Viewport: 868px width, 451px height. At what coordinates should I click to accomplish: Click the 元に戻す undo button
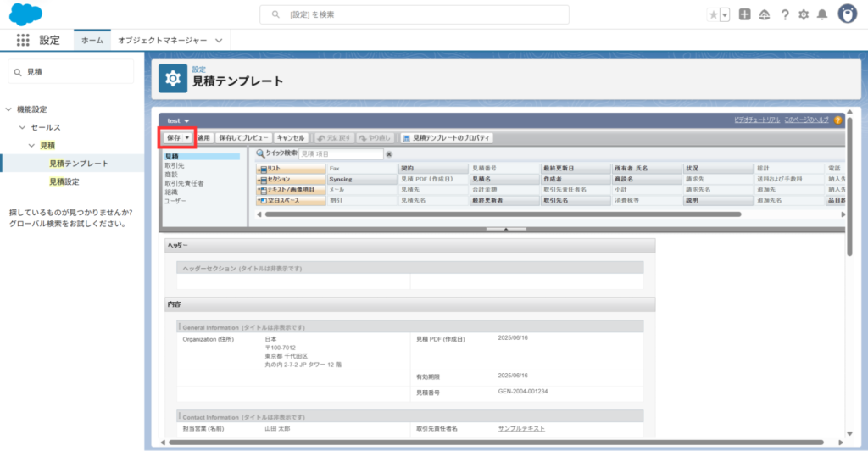[334, 138]
